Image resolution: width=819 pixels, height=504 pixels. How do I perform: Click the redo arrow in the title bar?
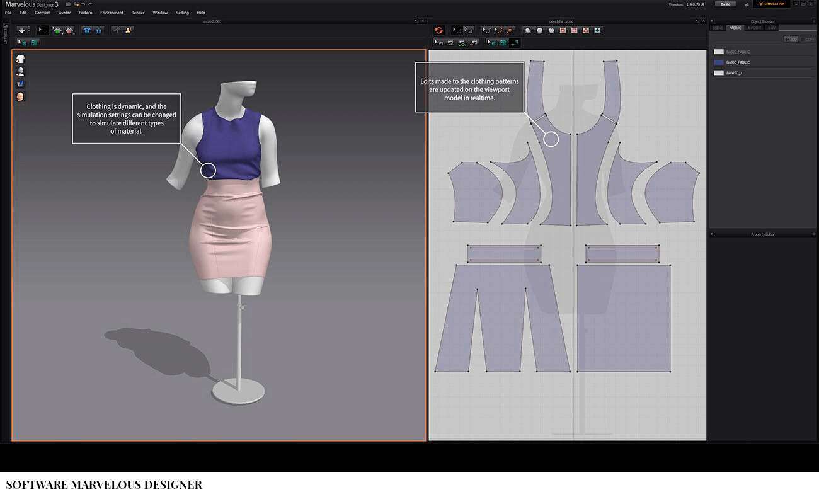90,4
